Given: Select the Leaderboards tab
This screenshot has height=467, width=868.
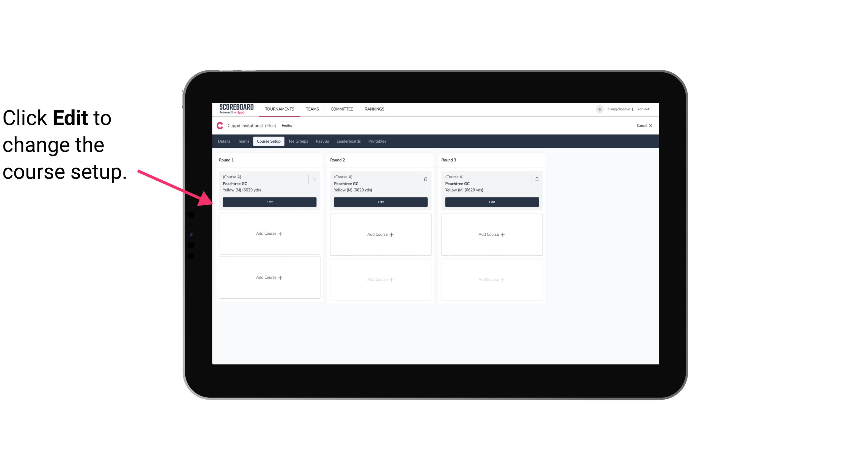Looking at the screenshot, I should [x=348, y=141].
